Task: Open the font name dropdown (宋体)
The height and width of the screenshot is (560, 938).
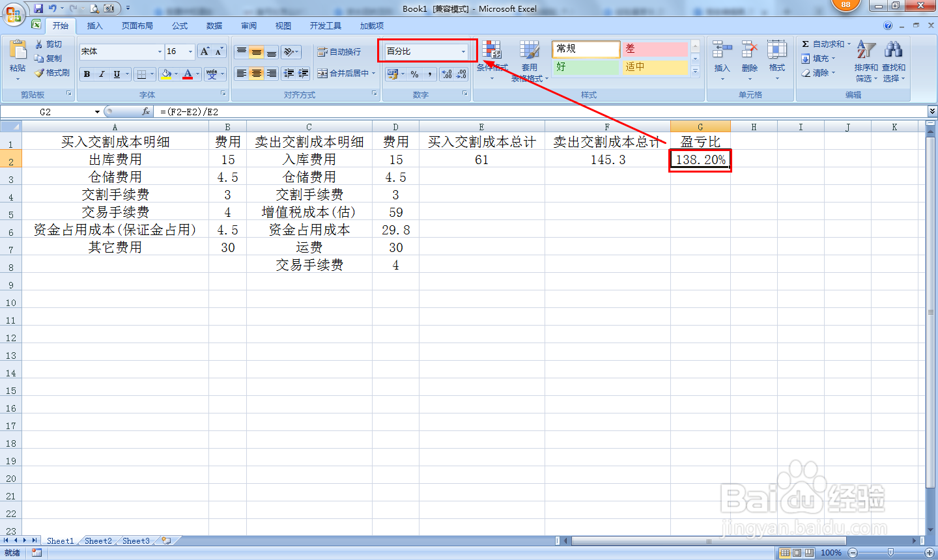Action: point(160,51)
